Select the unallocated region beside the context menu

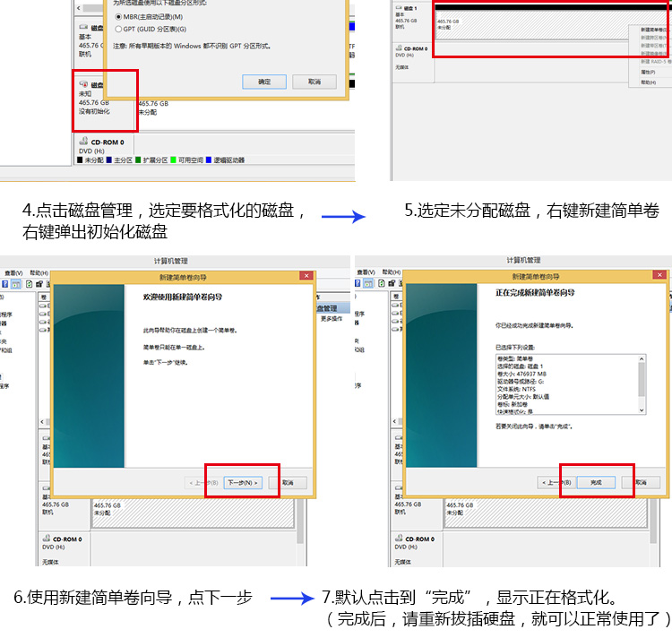[x=531, y=25]
